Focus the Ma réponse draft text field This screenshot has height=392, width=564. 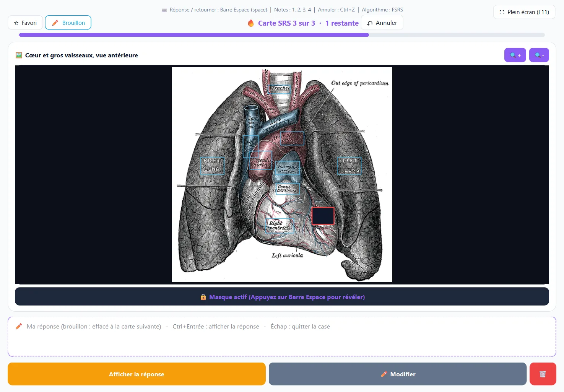pos(282,337)
